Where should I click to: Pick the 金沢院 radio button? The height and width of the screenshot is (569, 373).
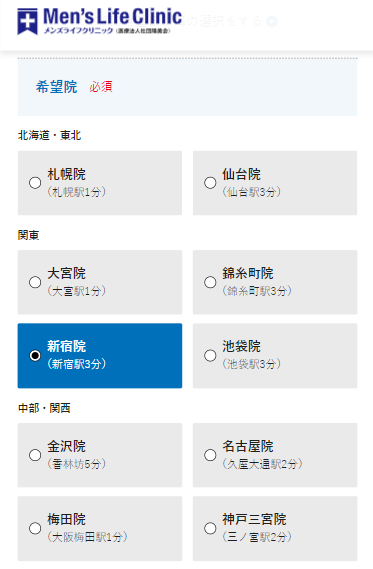35,455
